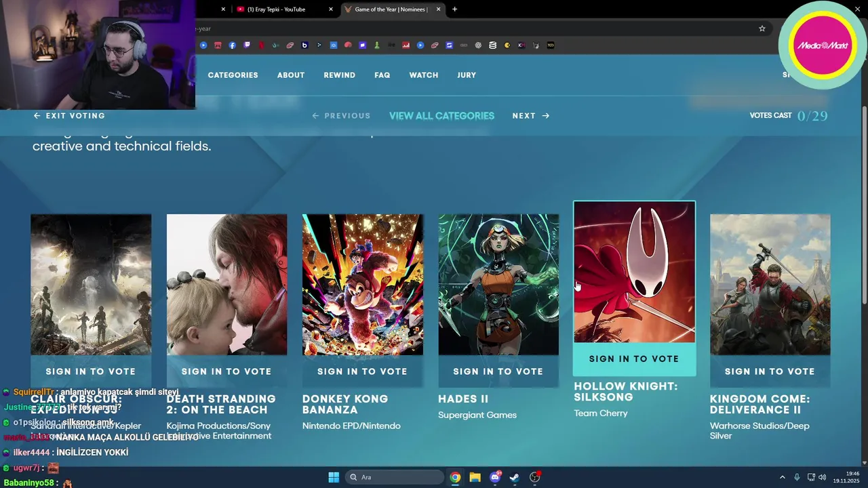Click the Donkey Kong Bananza title text
The width and height of the screenshot is (868, 488).
pos(345,405)
